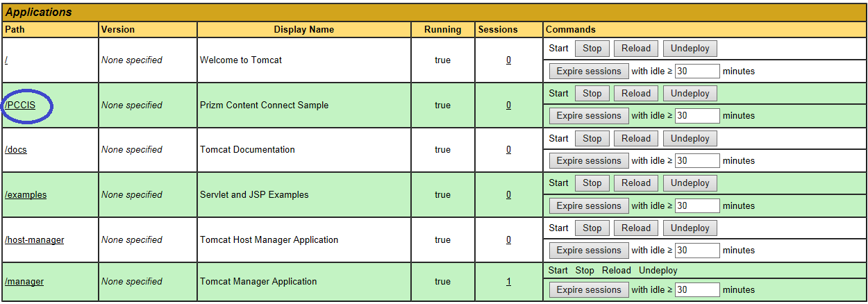Viewport: 868px width, 304px height.
Task: Open the /manager path link
Action: tap(24, 282)
